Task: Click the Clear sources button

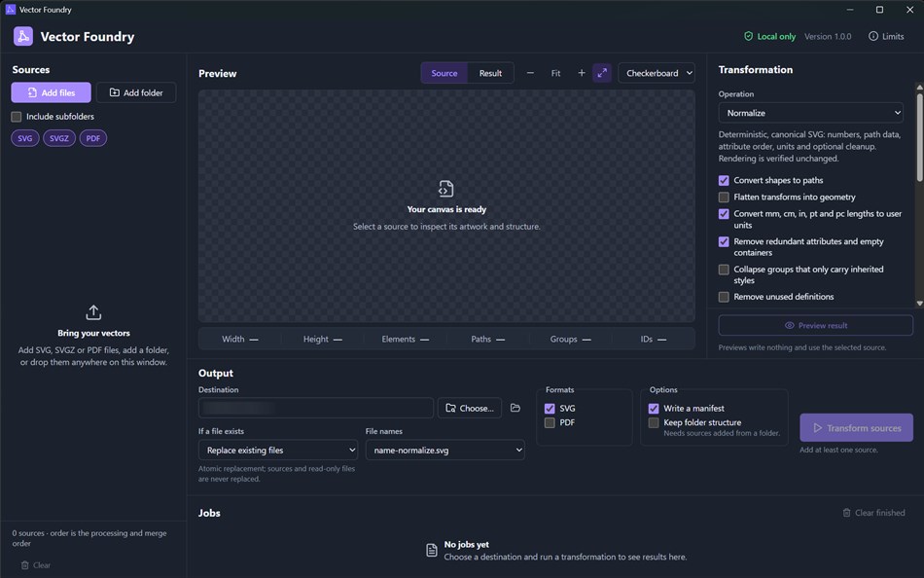Action: [x=36, y=565]
